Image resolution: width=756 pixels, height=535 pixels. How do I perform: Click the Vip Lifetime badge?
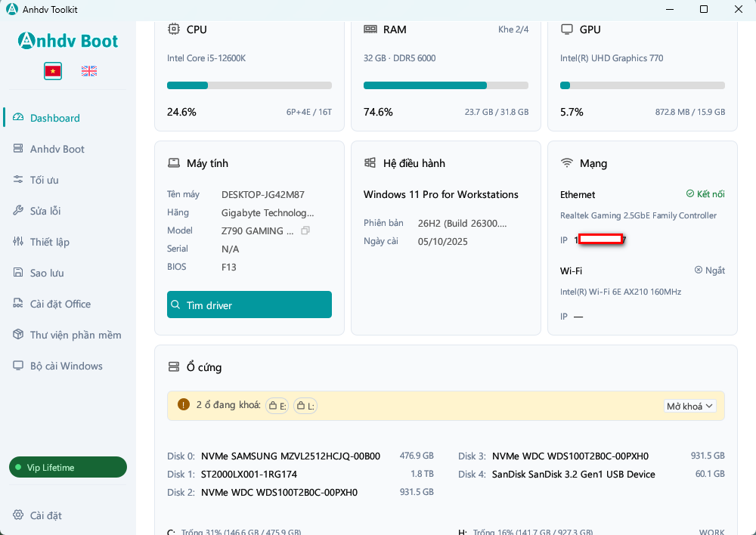pos(68,467)
